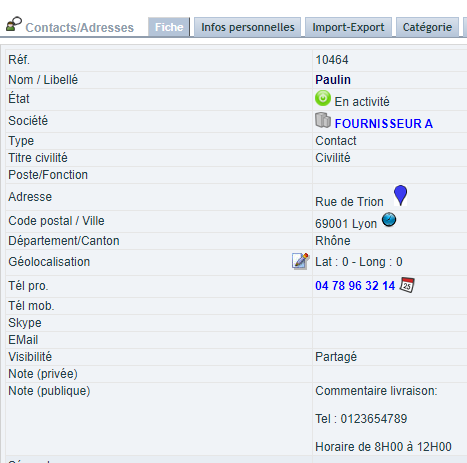Screen dimensions: 467x463
Task: Open the Infos personnelles tab
Action: pos(248,27)
